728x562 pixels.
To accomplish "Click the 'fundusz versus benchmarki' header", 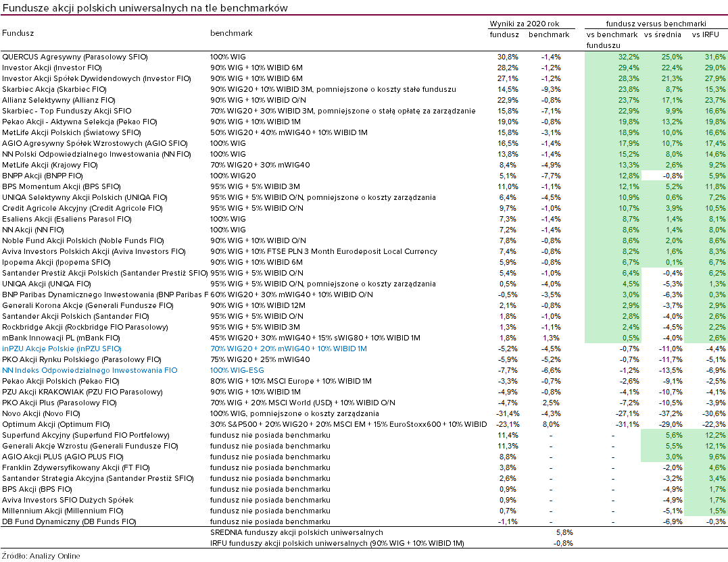I will (x=656, y=24).
